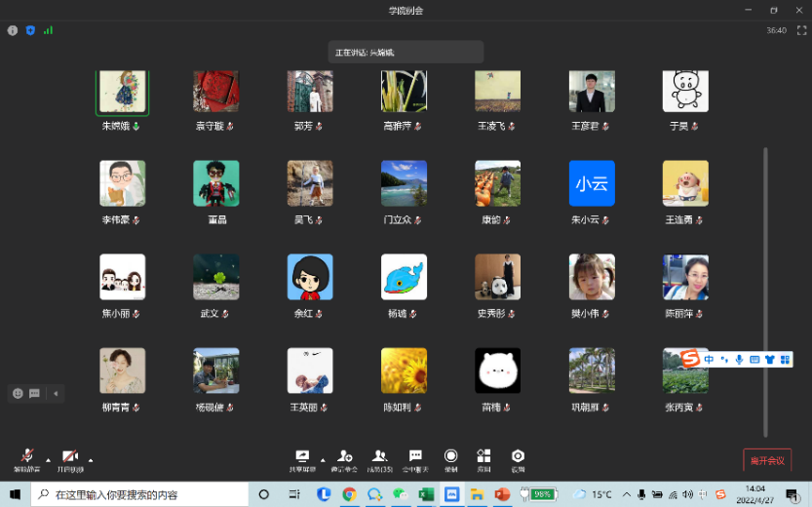Expand audio options arrow beside microphone

(x=48, y=459)
